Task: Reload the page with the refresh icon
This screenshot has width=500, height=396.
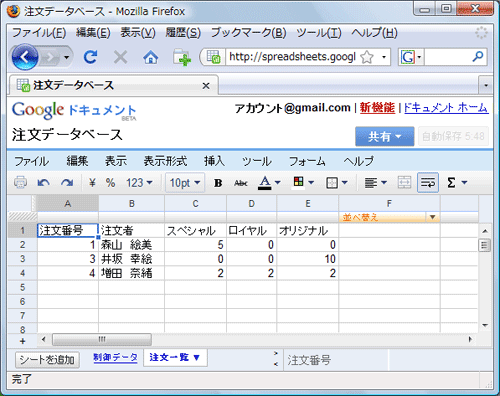Action: (90, 57)
